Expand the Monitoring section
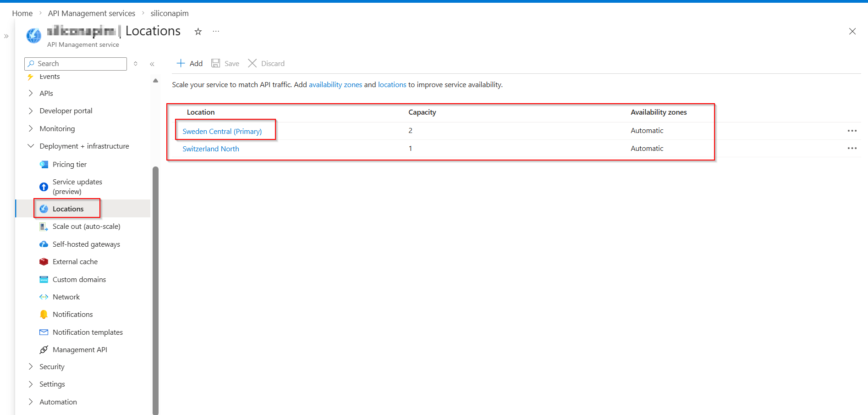The width and height of the screenshot is (868, 415). point(31,128)
